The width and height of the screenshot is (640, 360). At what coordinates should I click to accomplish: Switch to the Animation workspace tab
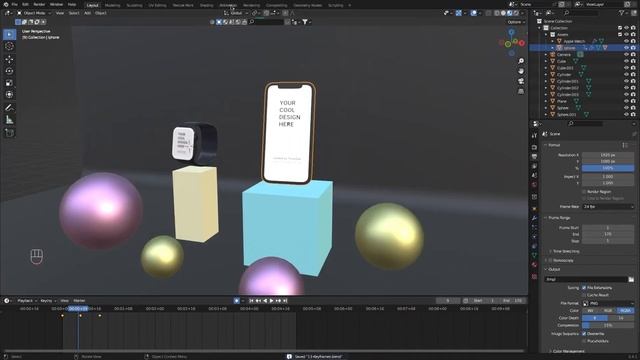pos(228,5)
